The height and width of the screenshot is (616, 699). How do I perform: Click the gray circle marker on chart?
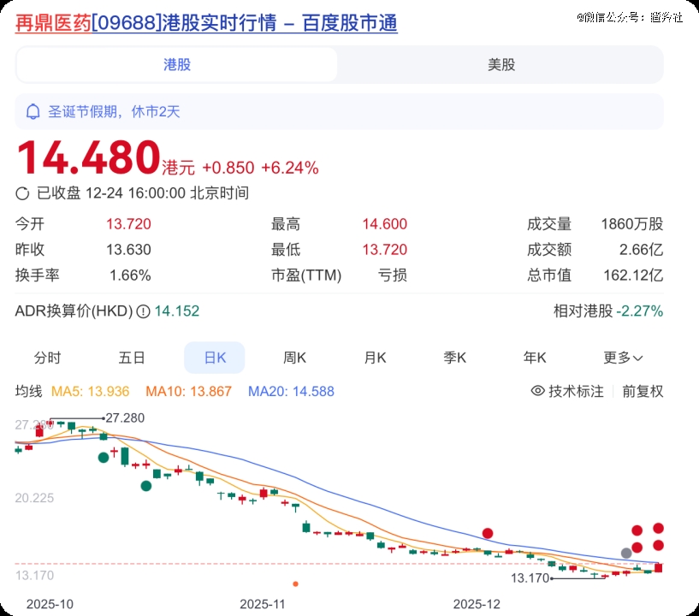626,553
